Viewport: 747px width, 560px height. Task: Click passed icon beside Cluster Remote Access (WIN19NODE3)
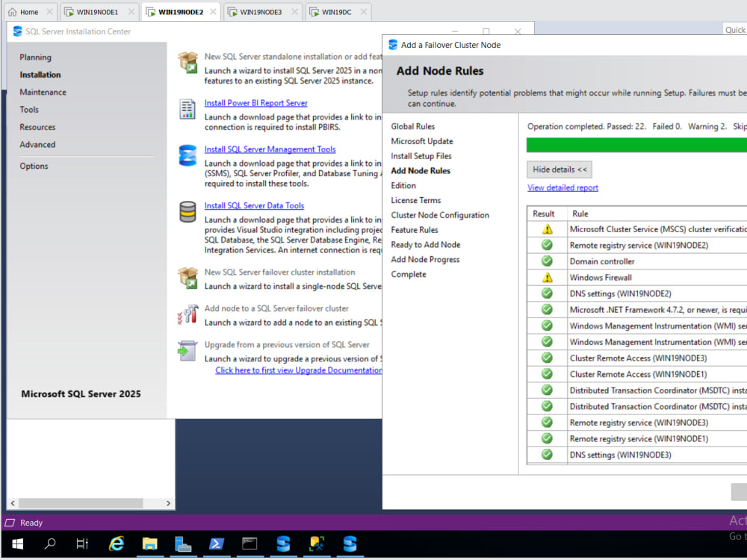pyautogui.click(x=547, y=358)
